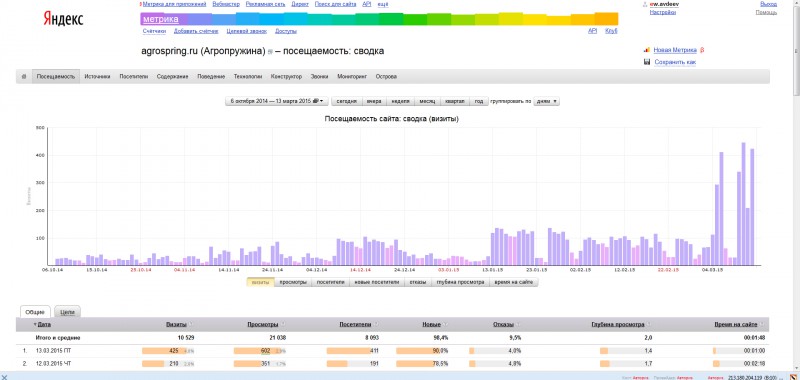
Task: Toggle the глубина просмотра chart metric
Action: tap(460, 282)
